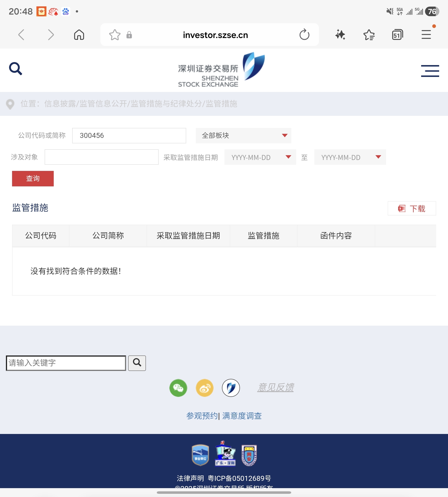The height and width of the screenshot is (497, 448).
Task: Expand the 全部板块 dropdown
Action: click(x=243, y=136)
